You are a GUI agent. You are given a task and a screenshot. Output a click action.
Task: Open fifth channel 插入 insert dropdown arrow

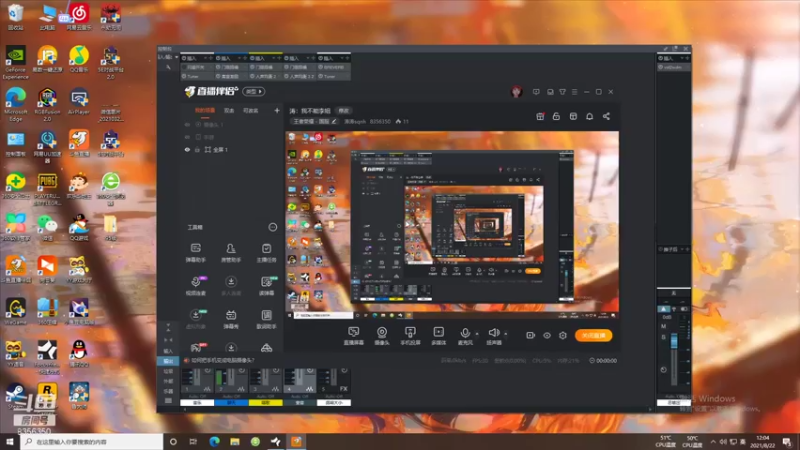[342, 58]
